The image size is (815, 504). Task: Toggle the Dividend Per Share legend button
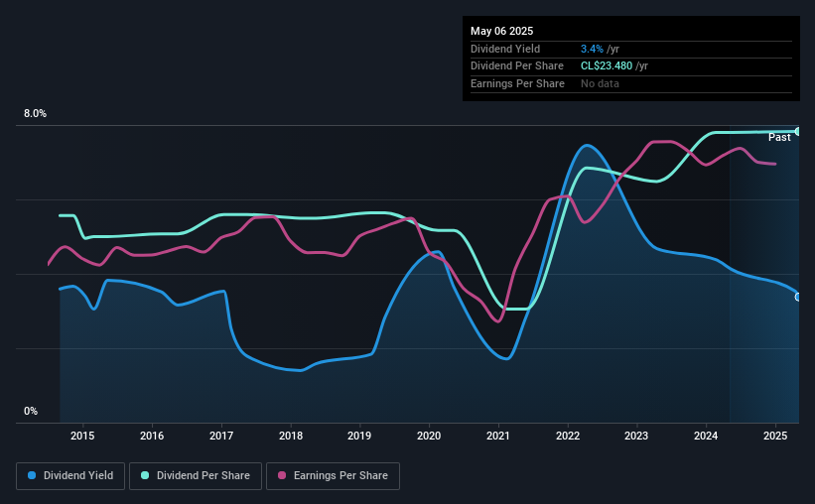coord(196,476)
